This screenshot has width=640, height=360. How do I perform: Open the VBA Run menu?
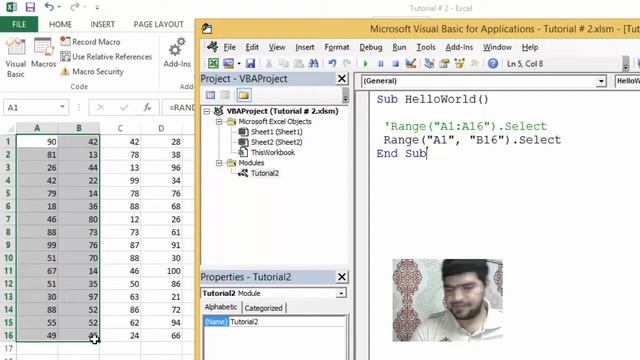[399, 47]
